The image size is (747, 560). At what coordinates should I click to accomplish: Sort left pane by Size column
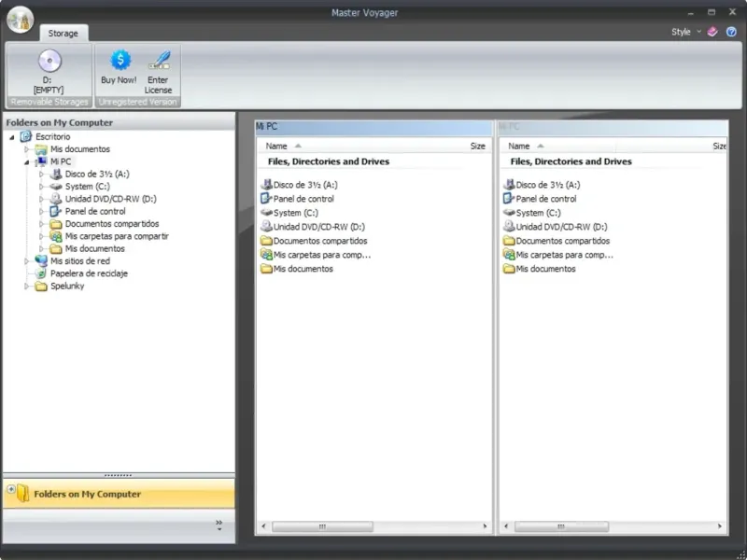tap(477, 147)
